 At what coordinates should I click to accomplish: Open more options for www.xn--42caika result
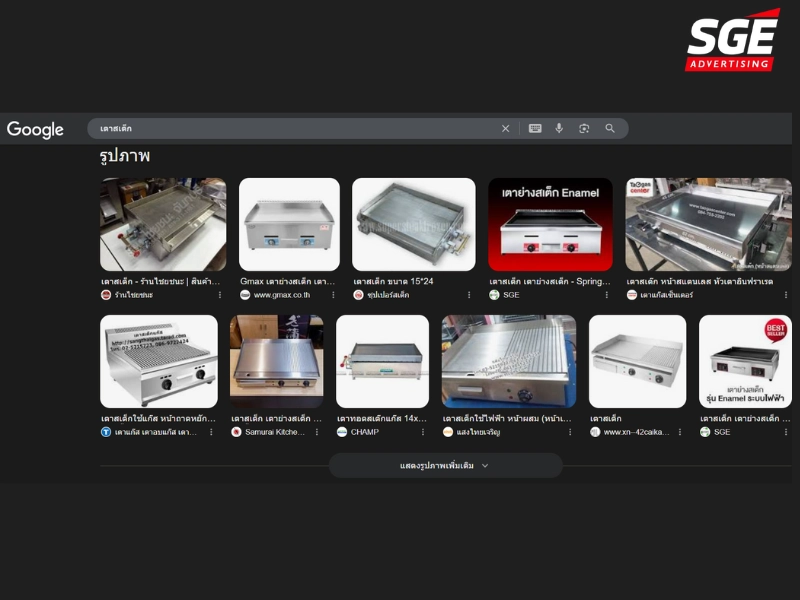coord(680,432)
